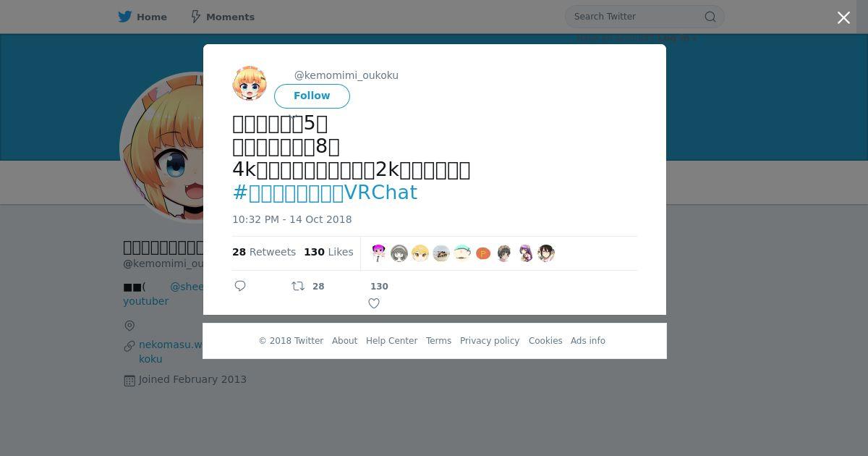The width and height of the screenshot is (868, 456).
Task: Like the tweet with heart icon
Action: point(374,303)
